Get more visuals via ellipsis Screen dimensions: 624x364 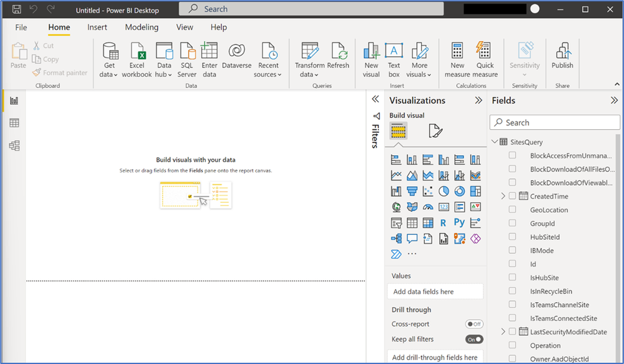[x=412, y=254]
